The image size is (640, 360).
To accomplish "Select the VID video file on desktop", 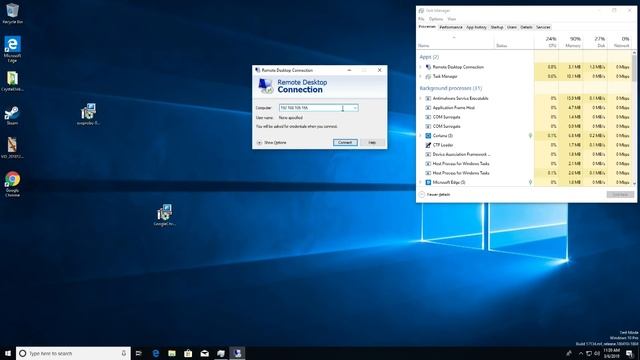I will pos(12,148).
